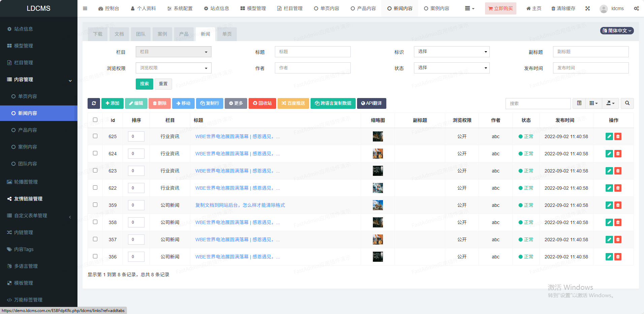Click the red delete icon for row 625
This screenshot has height=314, width=644.
tap(618, 136)
